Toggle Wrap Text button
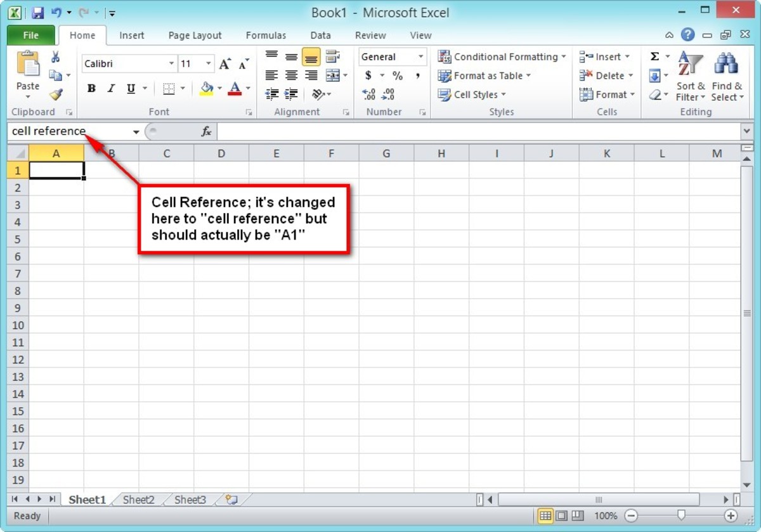Viewport: 761px width, 532px height. 332,56
